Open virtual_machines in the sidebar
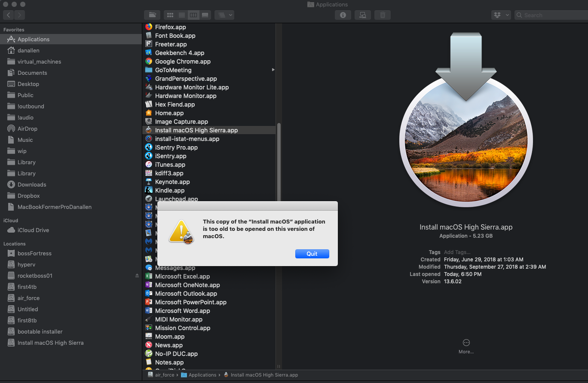 pos(71,61)
